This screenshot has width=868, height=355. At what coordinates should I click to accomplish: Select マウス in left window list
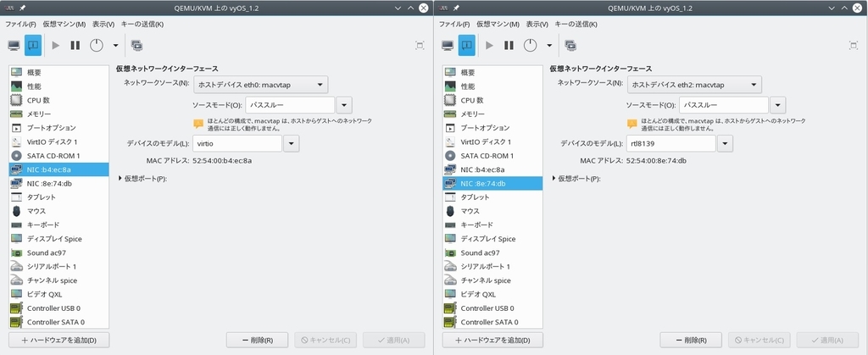[x=58, y=211]
